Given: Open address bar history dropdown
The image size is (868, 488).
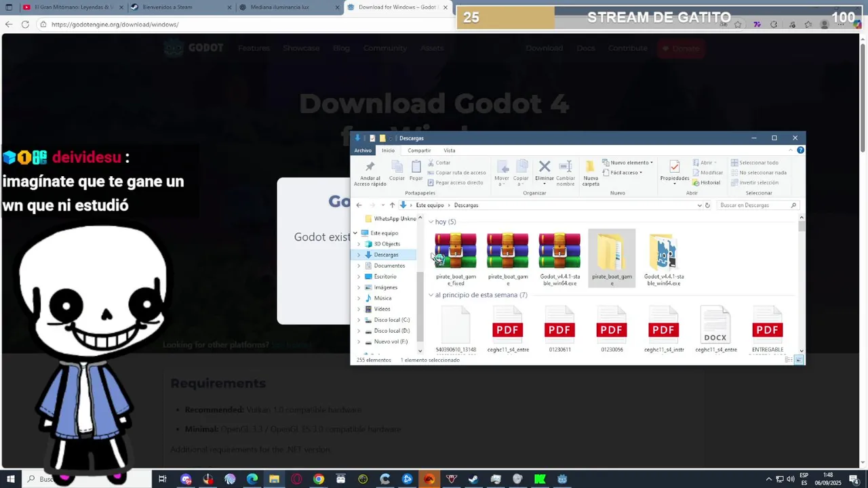Looking at the screenshot, I should click(x=699, y=205).
